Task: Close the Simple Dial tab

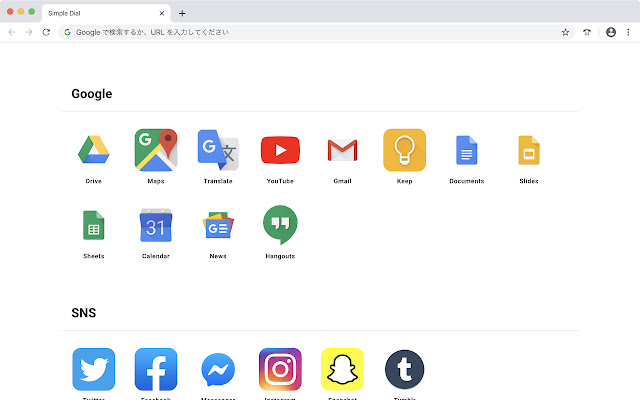Action: pyautogui.click(x=162, y=13)
